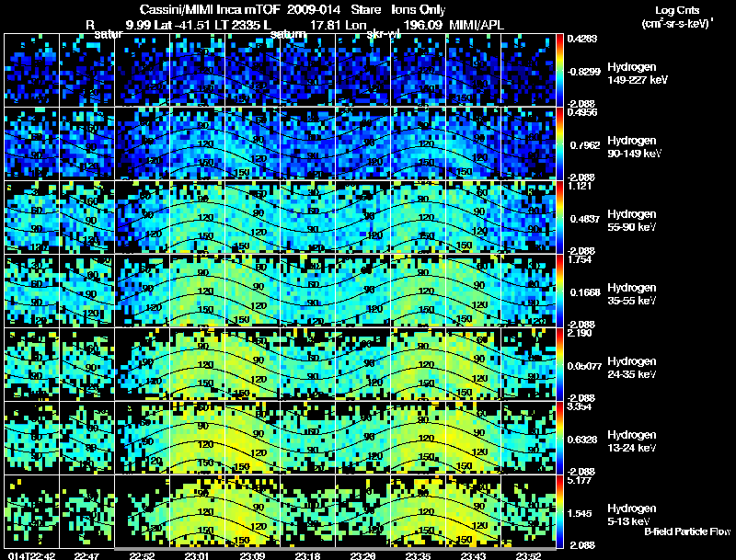Screen dimensions: 736x560
Task: Click the Hydrogen 149-227 keV color scale bar
Action: (x=560, y=71)
